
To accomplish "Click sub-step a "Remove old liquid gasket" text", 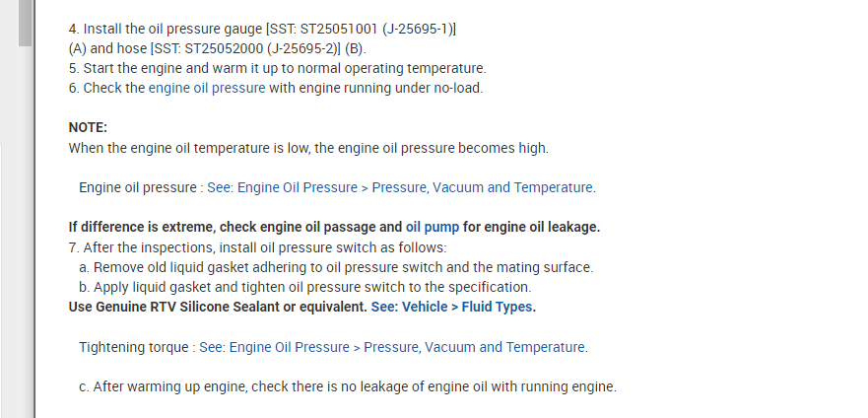I will click(x=335, y=267).
